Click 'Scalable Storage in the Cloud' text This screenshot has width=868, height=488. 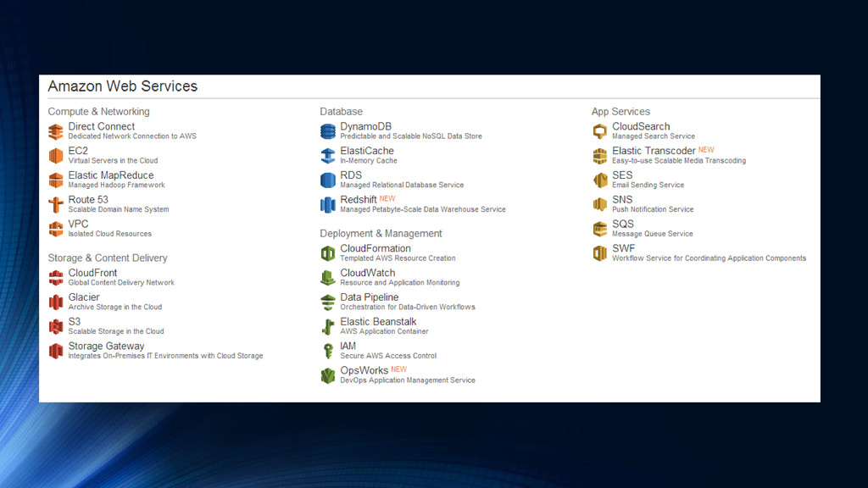click(115, 331)
